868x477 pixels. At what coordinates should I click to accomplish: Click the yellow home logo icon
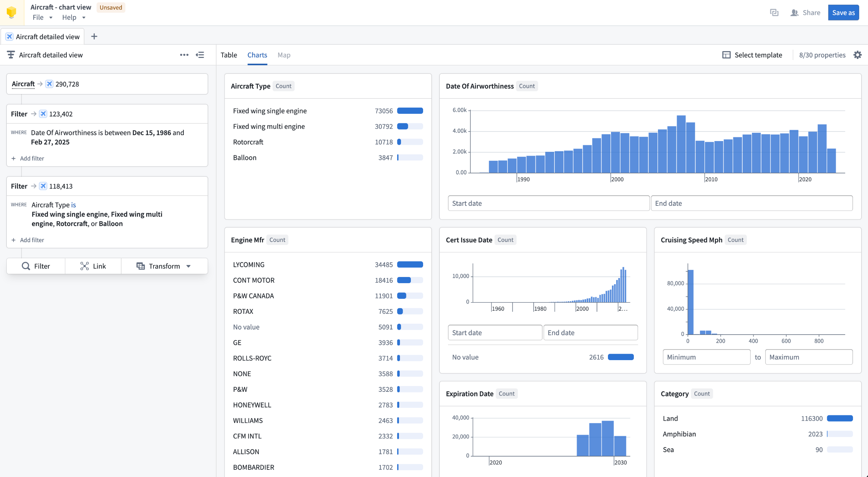pos(12,12)
